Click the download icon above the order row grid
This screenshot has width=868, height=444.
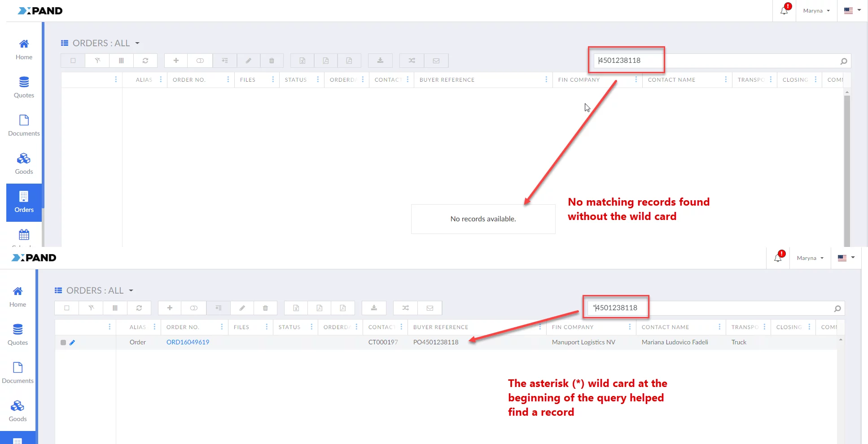(374, 308)
